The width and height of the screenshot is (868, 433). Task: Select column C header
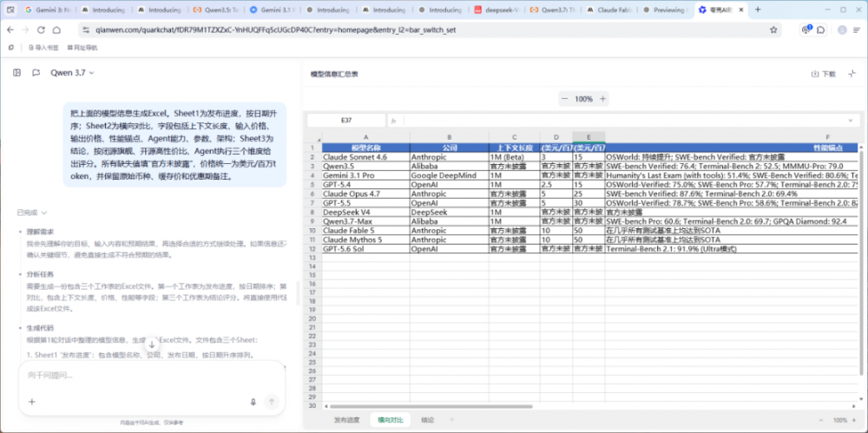pos(514,137)
